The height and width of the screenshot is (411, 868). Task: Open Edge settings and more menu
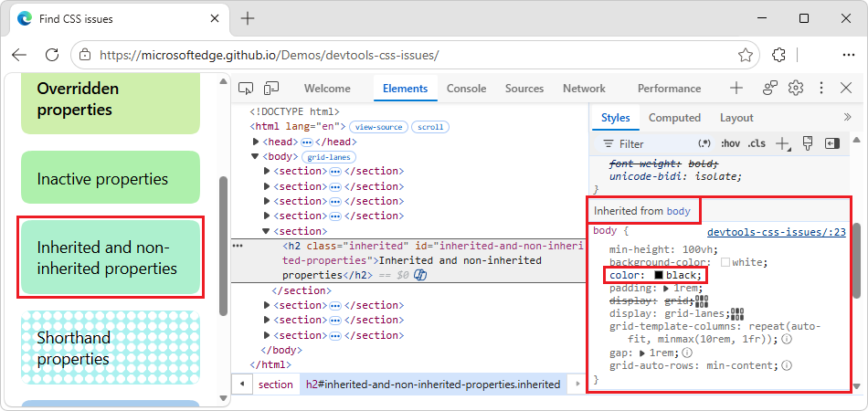point(849,55)
